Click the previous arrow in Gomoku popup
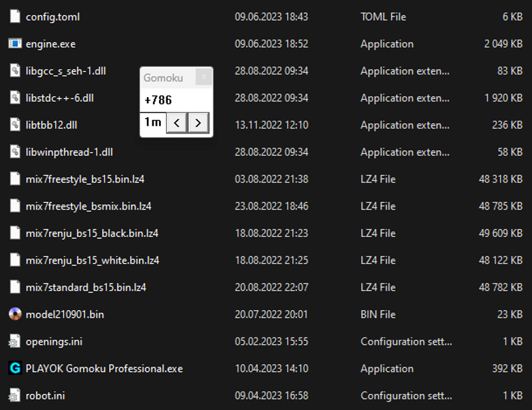532x410 pixels. [176, 122]
